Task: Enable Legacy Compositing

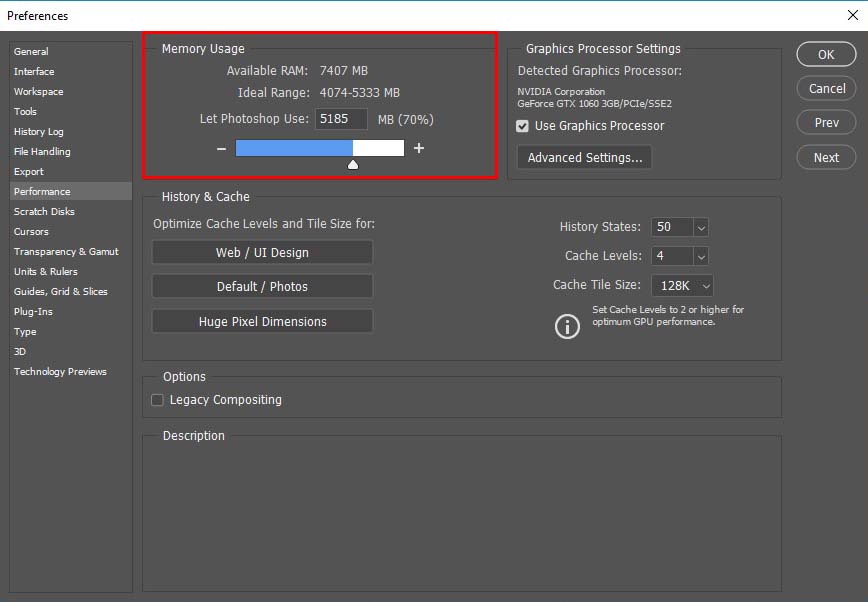Action: tap(157, 399)
